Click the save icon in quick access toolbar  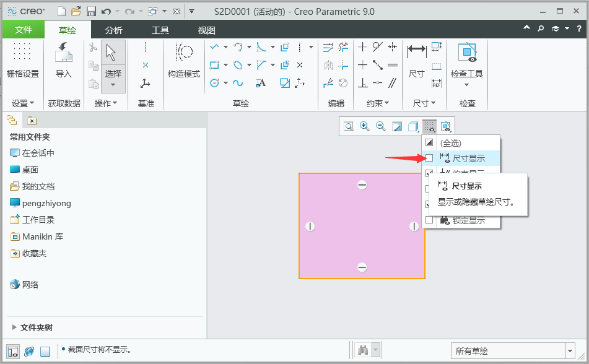pos(91,12)
